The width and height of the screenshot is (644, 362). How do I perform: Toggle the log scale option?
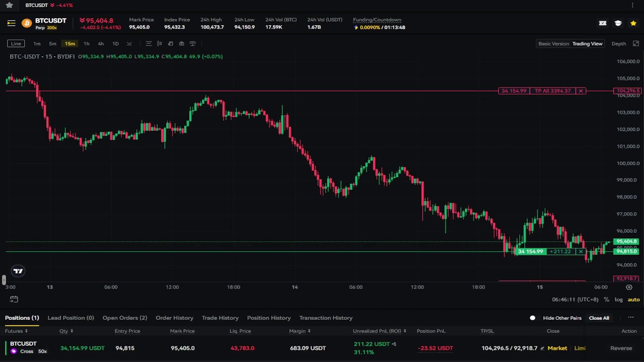tap(618, 300)
